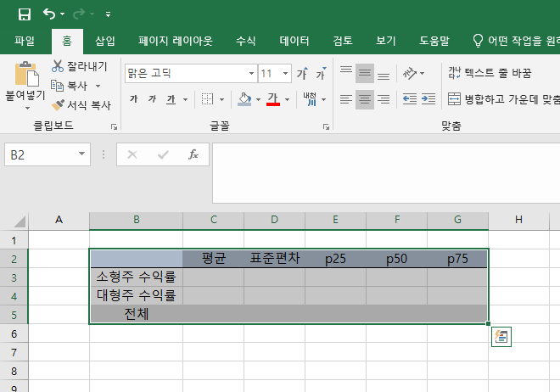Click 잘라내기 scissors button
Image resolution: width=560 pixels, height=392 pixels.
pos(79,66)
